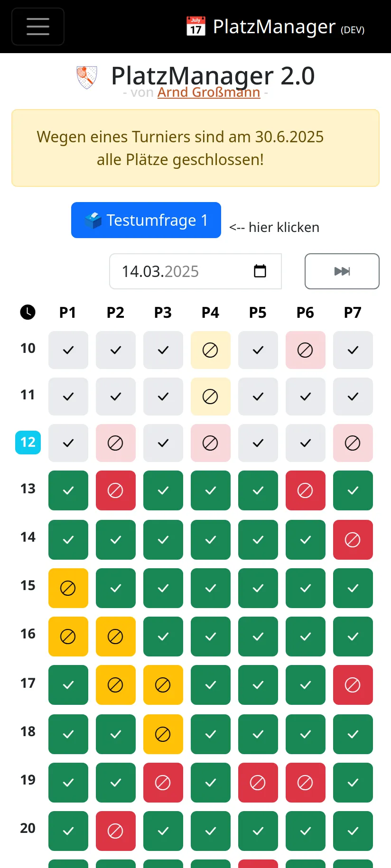The width and height of the screenshot is (391, 868).
Task: Click yellow blocked slot P3 at 18
Action: pyautogui.click(x=163, y=734)
